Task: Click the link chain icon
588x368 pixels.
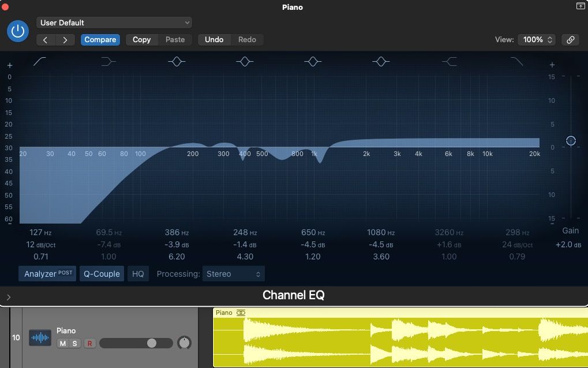Action: [x=570, y=40]
